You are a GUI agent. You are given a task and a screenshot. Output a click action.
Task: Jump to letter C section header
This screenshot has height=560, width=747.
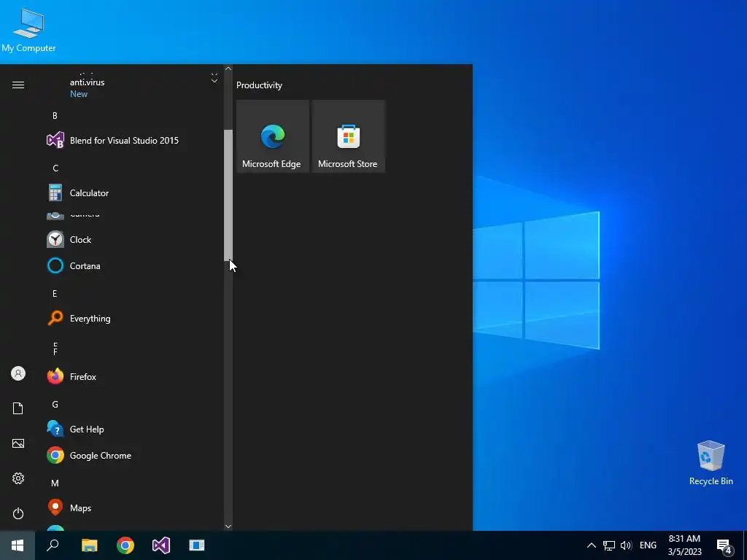point(55,168)
